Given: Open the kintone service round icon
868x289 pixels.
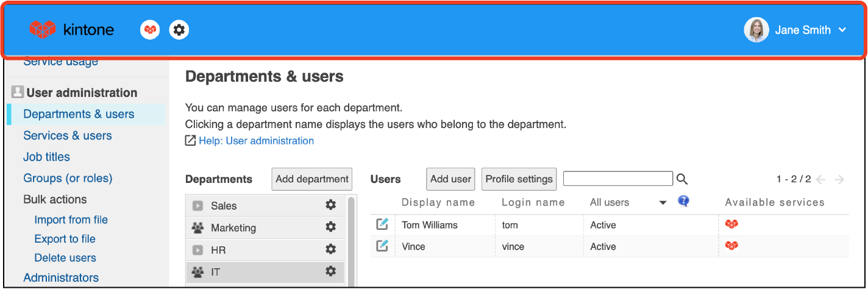Looking at the screenshot, I should point(150,29).
